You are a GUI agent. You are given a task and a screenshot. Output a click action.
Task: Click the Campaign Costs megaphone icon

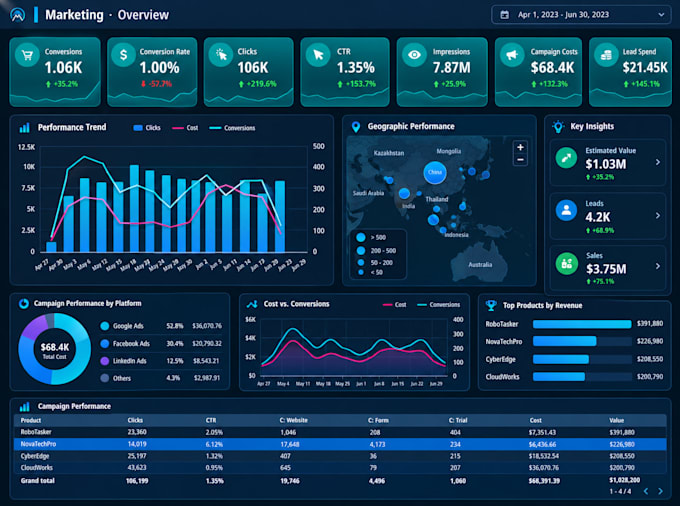(512, 55)
